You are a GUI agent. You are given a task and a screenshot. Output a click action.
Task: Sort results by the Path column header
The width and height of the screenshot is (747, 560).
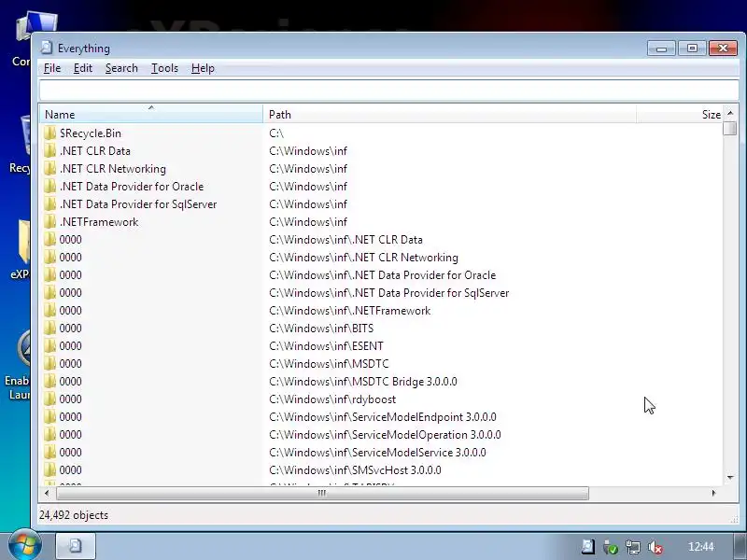449,114
